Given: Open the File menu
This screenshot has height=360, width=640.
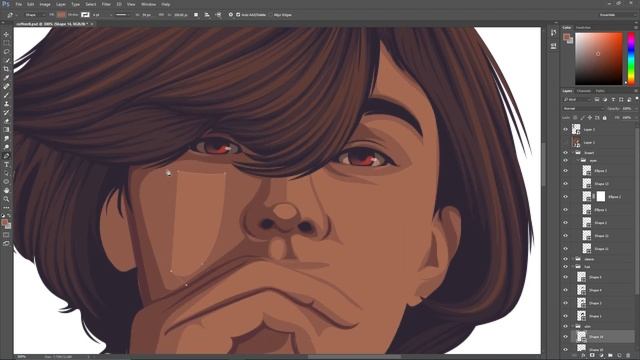Looking at the screenshot, I should (18, 4).
